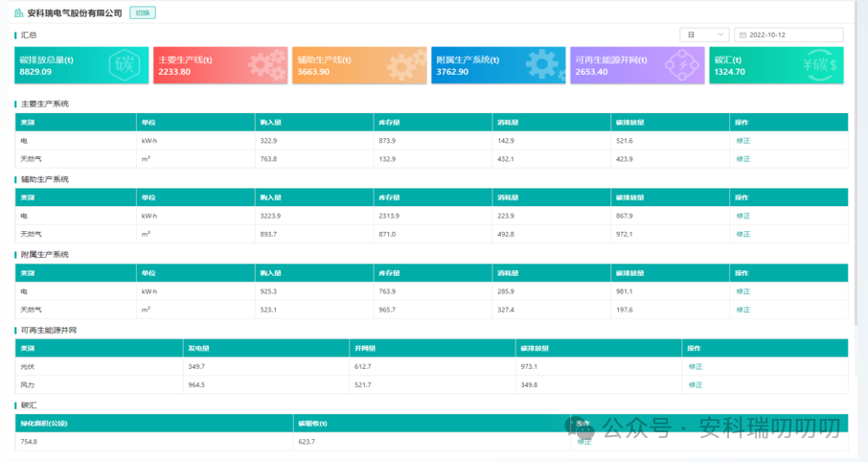
Task: Click the 切换 switch button
Action: [x=143, y=12]
